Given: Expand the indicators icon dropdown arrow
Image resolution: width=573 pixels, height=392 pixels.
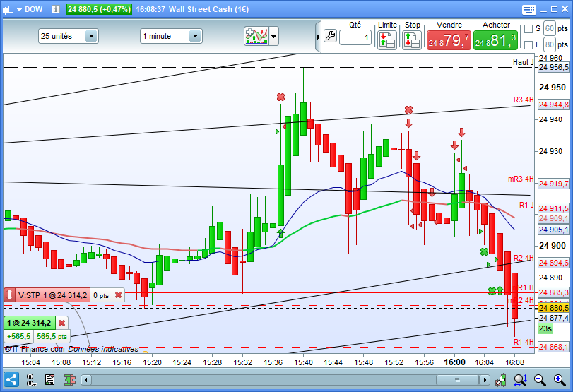Looking at the screenshot, I should pos(273,36).
